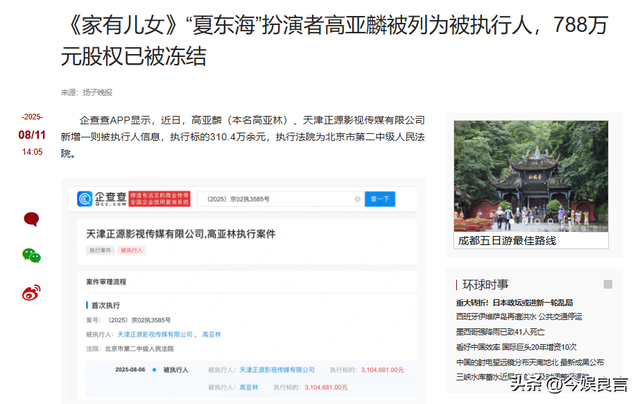
Task: Click the 环球时事 section heading
Action: [485, 284]
